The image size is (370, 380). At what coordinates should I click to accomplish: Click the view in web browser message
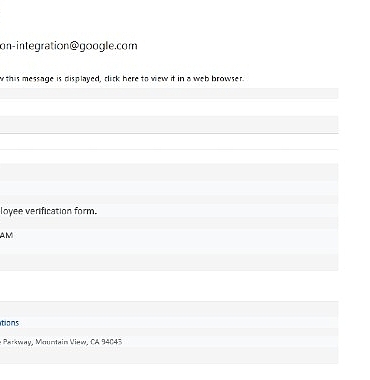point(122,79)
